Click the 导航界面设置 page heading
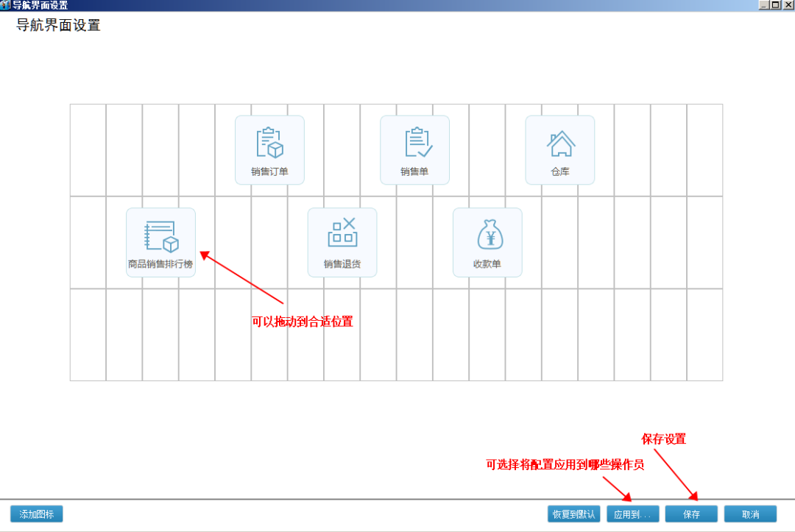Viewport: 795px width, 532px height. coord(58,25)
